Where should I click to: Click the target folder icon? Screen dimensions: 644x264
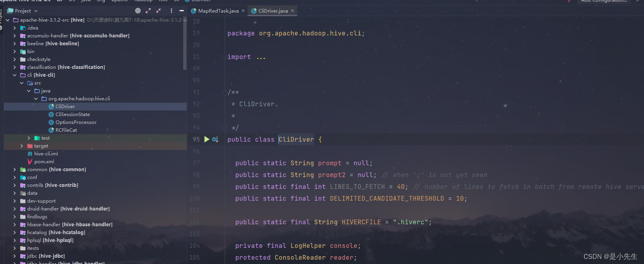click(30, 146)
